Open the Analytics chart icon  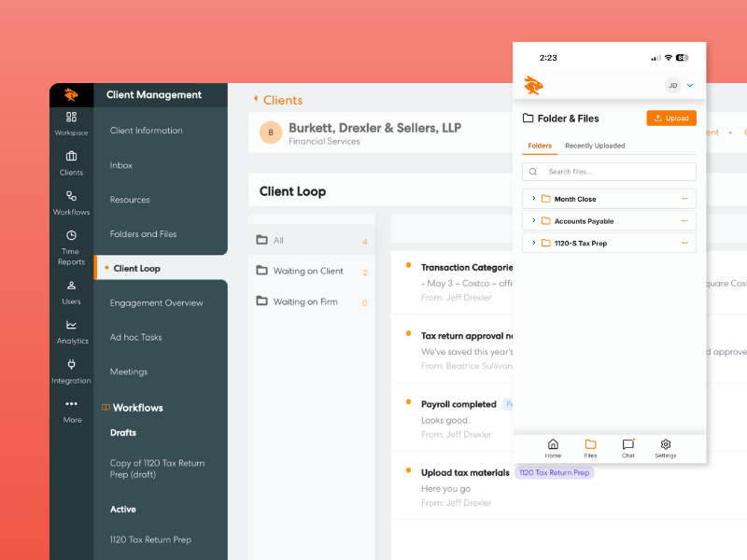(x=72, y=325)
